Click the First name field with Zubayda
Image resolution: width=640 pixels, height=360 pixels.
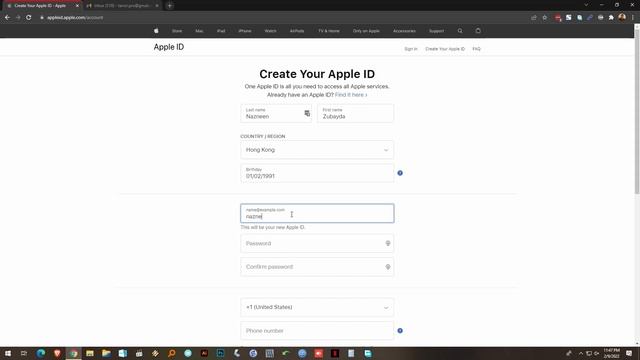356,113
